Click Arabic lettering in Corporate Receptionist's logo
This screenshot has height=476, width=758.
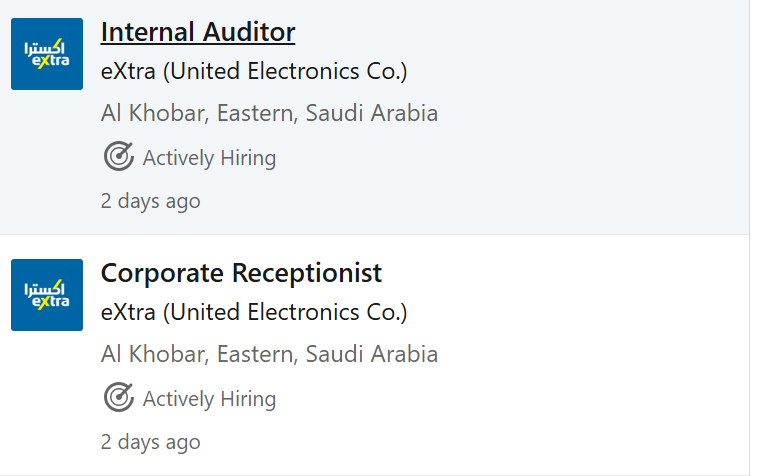pyautogui.click(x=44, y=288)
